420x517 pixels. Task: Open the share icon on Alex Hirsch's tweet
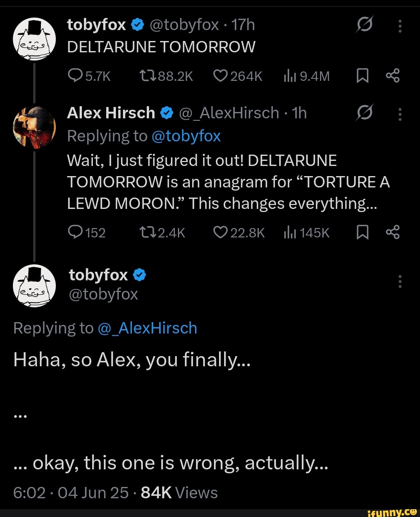coord(394,232)
